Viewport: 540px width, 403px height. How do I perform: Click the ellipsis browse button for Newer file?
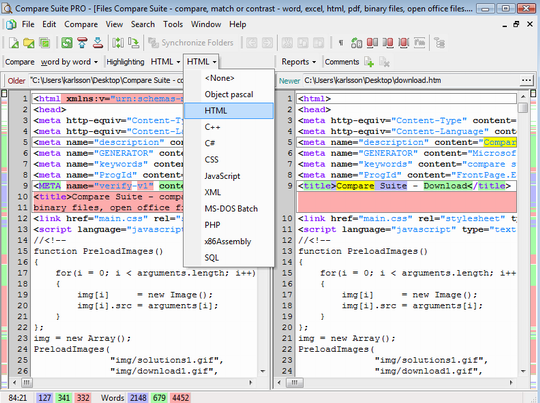tap(526, 80)
